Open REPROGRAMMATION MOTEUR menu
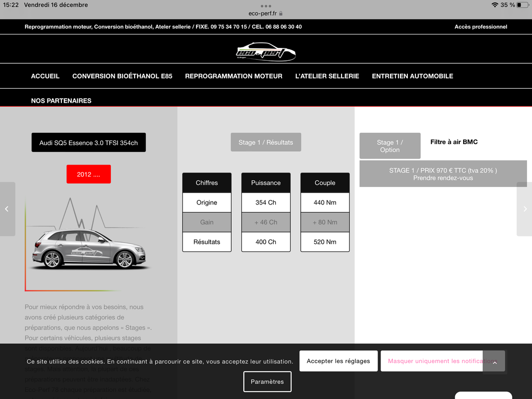This screenshot has height=399, width=532. [x=233, y=76]
